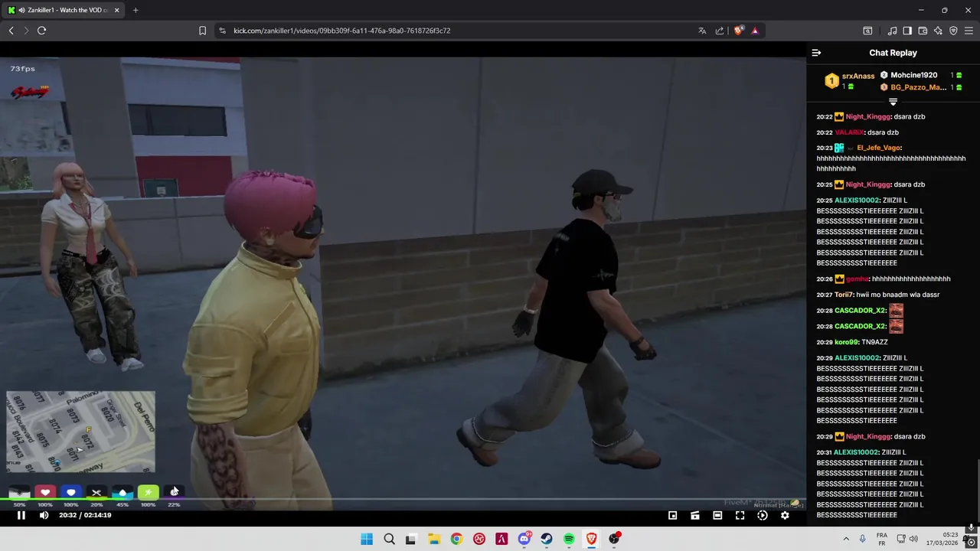
Task: Go forward to next page
Action: click(26, 31)
